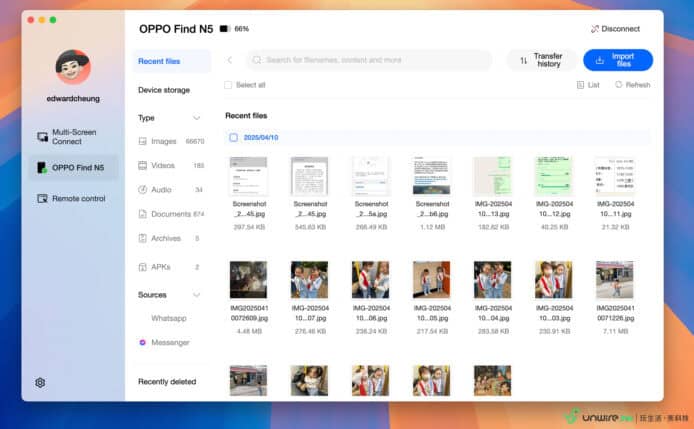Open Transfer history
Viewport: 694px width, 429px height.
point(542,60)
